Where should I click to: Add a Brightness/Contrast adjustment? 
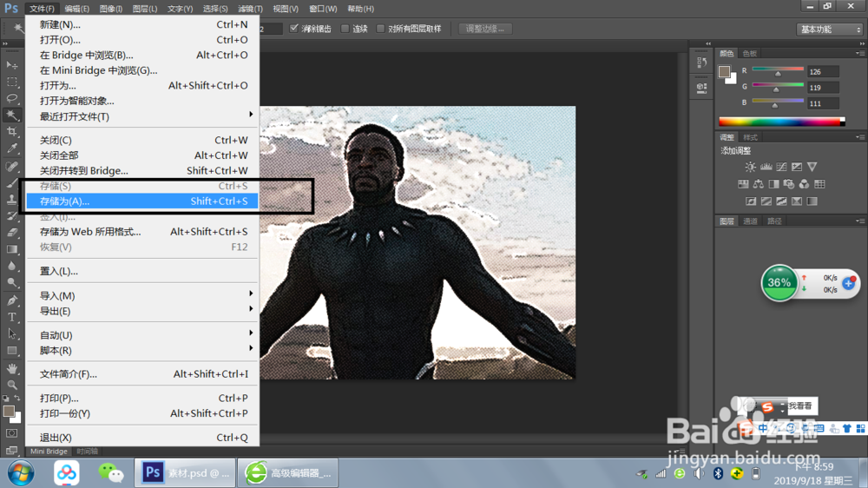click(x=750, y=167)
